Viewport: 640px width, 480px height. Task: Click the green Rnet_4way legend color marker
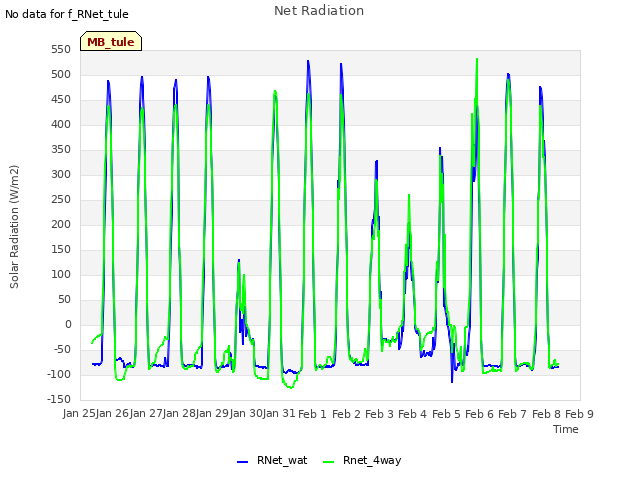[x=328, y=462]
